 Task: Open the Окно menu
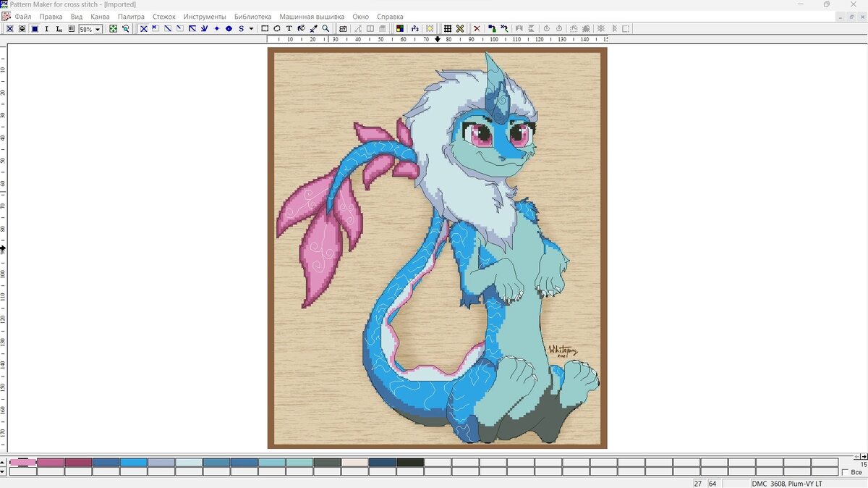[x=360, y=16]
